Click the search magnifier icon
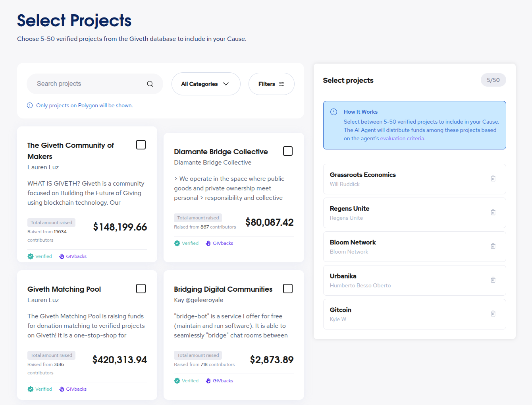Image resolution: width=532 pixels, height=405 pixels. point(150,84)
